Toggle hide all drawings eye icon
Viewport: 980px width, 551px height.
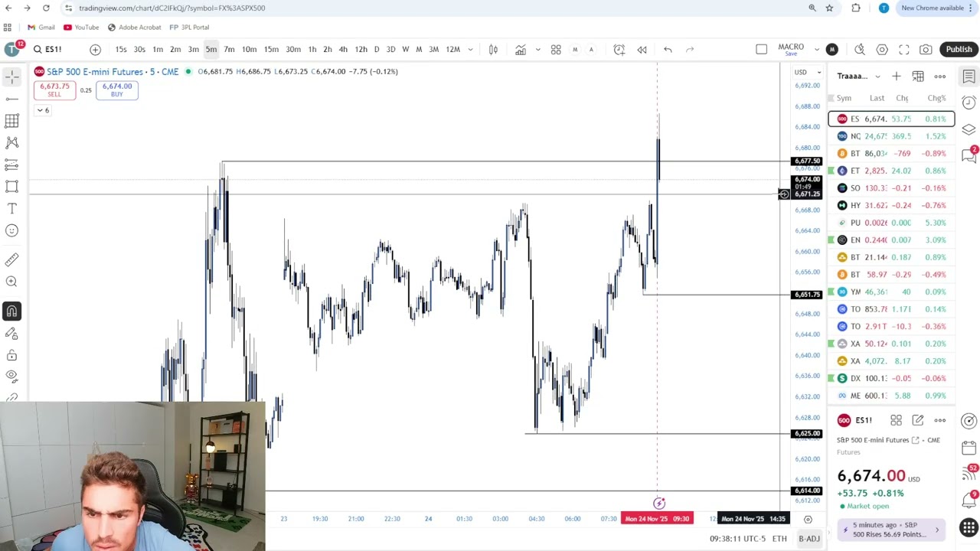11,376
